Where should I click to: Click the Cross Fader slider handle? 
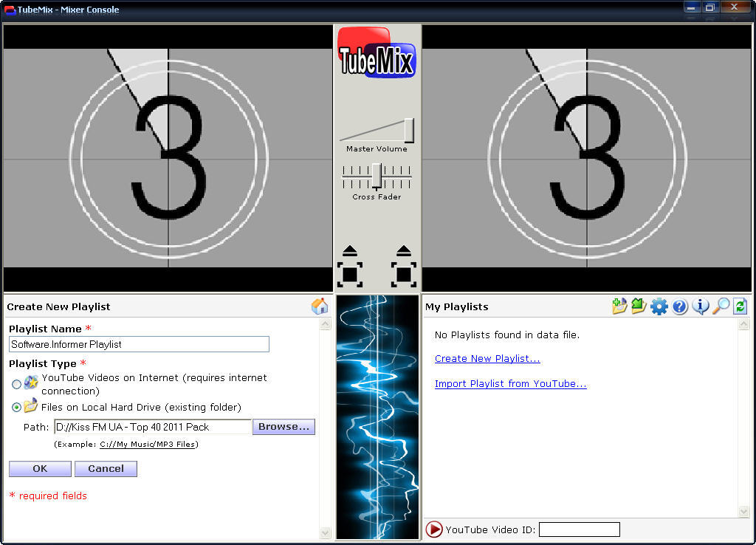pyautogui.click(x=377, y=176)
